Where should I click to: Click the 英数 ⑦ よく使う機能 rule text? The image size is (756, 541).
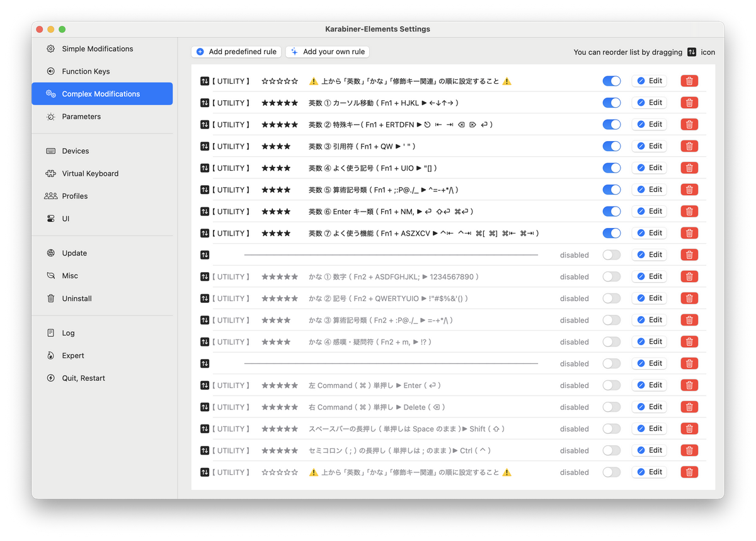(x=423, y=233)
